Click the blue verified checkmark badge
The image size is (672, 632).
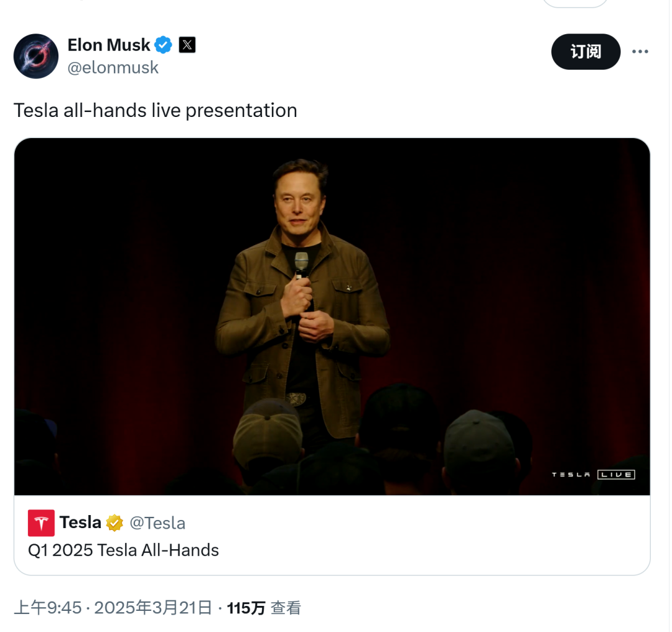[163, 45]
